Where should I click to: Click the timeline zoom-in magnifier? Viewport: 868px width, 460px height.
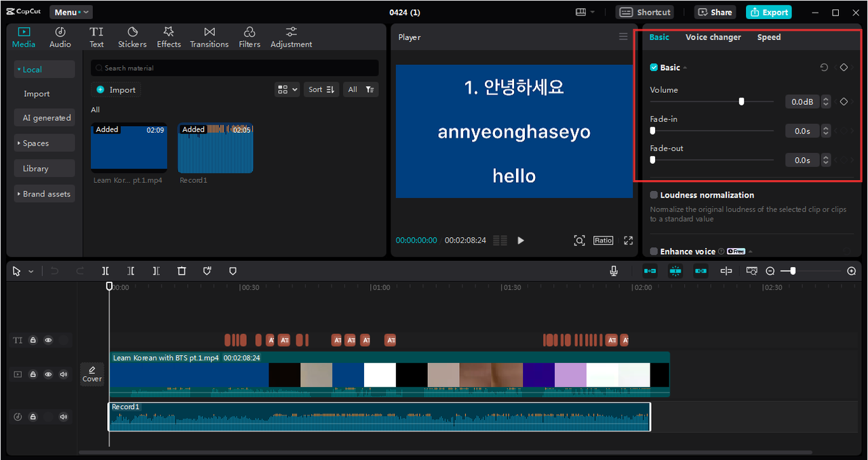[852, 271]
